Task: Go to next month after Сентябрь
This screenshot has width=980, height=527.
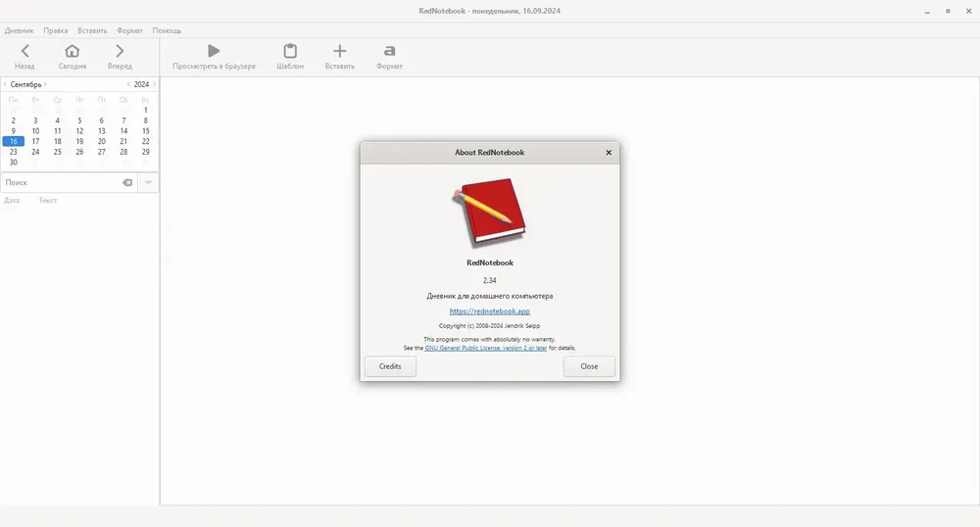Action: (x=46, y=84)
